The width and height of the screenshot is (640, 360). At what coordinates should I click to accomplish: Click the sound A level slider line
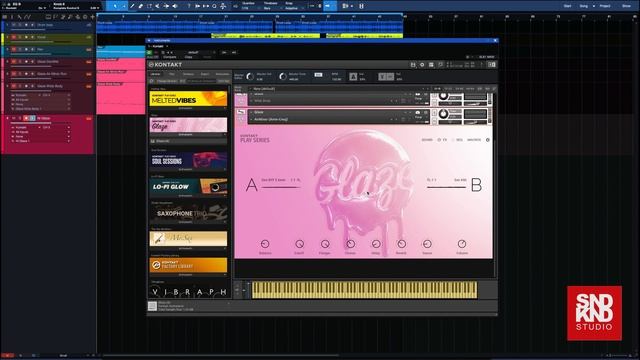(280, 187)
